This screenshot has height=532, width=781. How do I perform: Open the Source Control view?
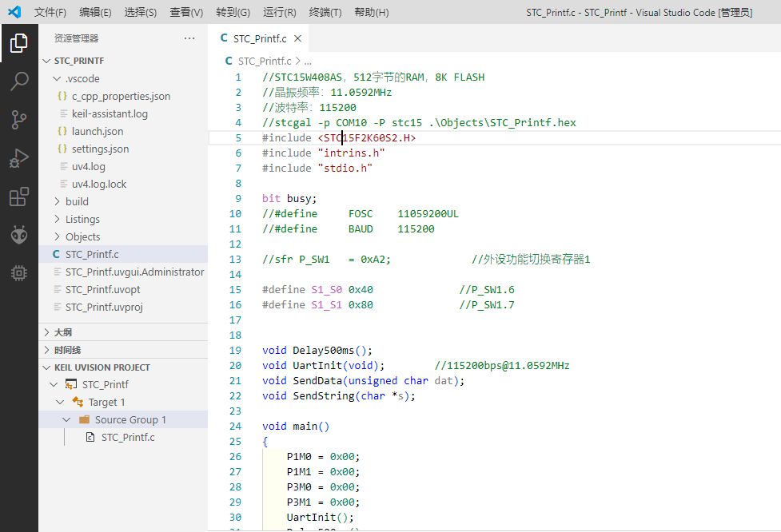coord(19,120)
